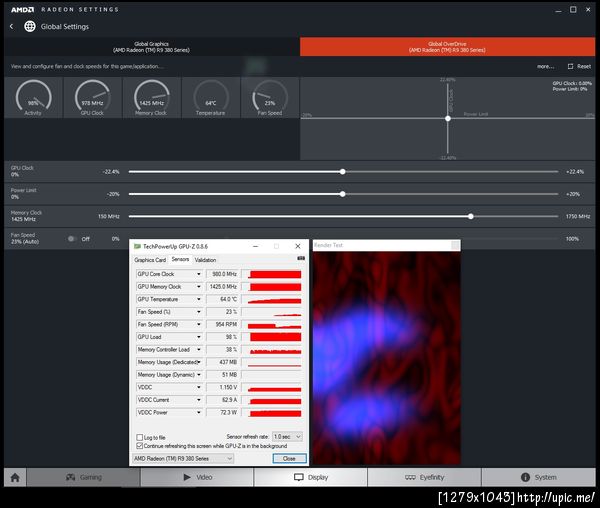Screen dimensions: 600x508
Task: Click the info icon on System tab
Action: [x=525, y=477]
